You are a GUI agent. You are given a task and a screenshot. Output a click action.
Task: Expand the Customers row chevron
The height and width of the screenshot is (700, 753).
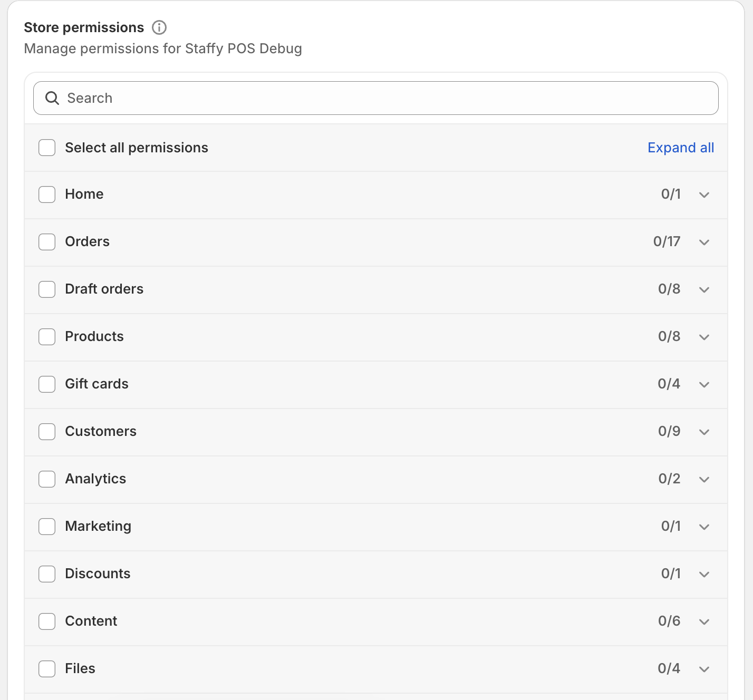704,432
